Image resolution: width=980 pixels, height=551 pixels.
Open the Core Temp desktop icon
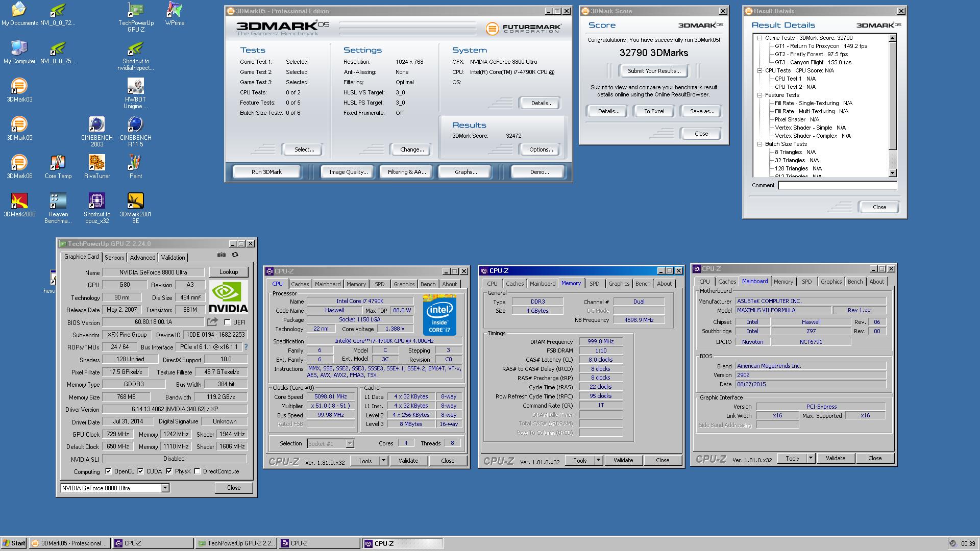pyautogui.click(x=58, y=167)
